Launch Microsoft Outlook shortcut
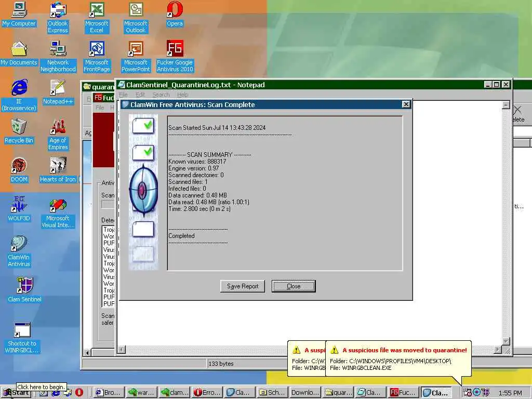 136,17
